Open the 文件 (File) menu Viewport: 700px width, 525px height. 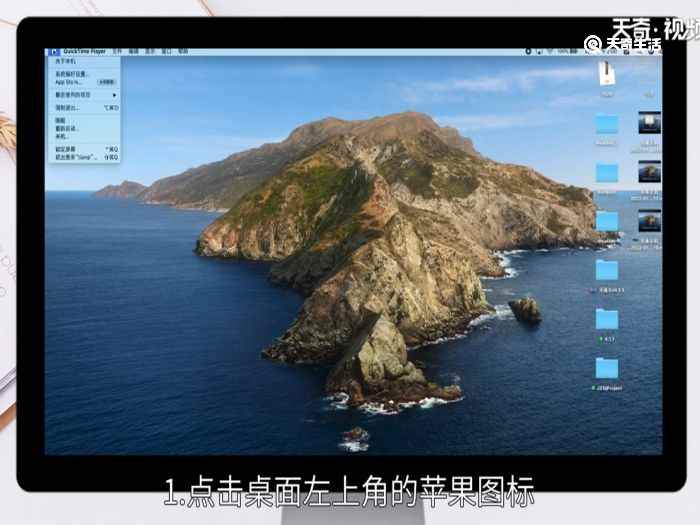[117, 50]
